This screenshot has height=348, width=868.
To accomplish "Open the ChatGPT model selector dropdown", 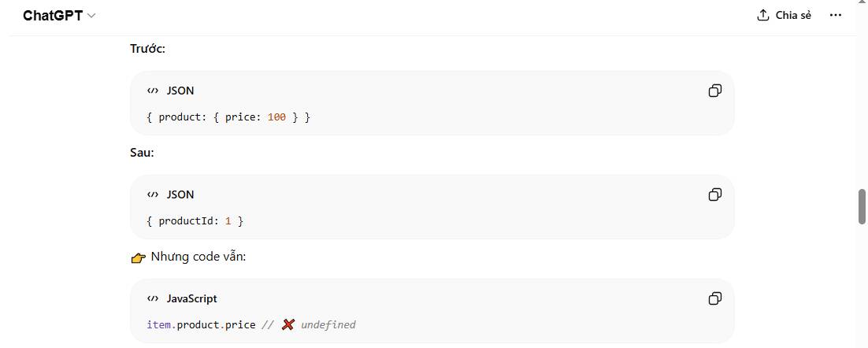I will click(59, 16).
